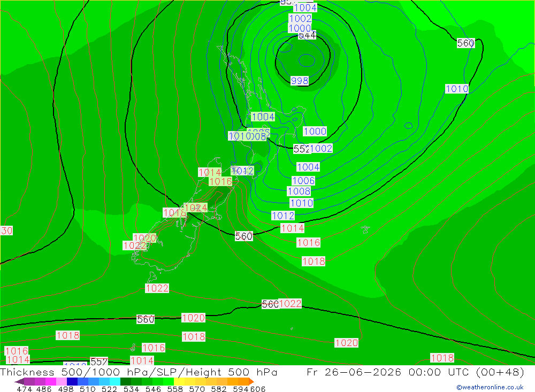Click the black 557 height label

point(99,362)
